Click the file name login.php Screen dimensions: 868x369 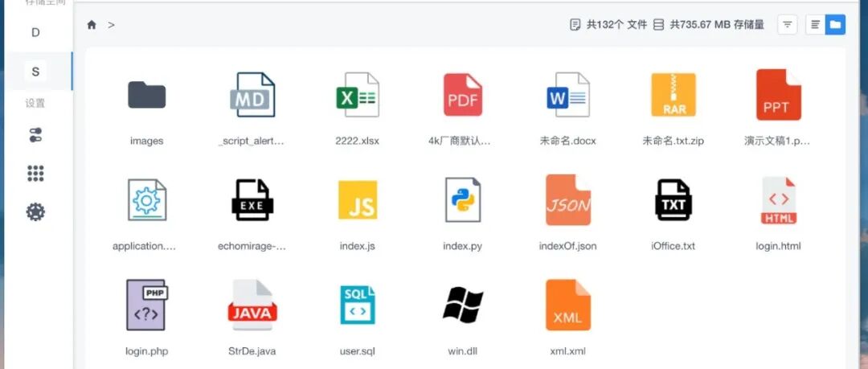(147, 351)
